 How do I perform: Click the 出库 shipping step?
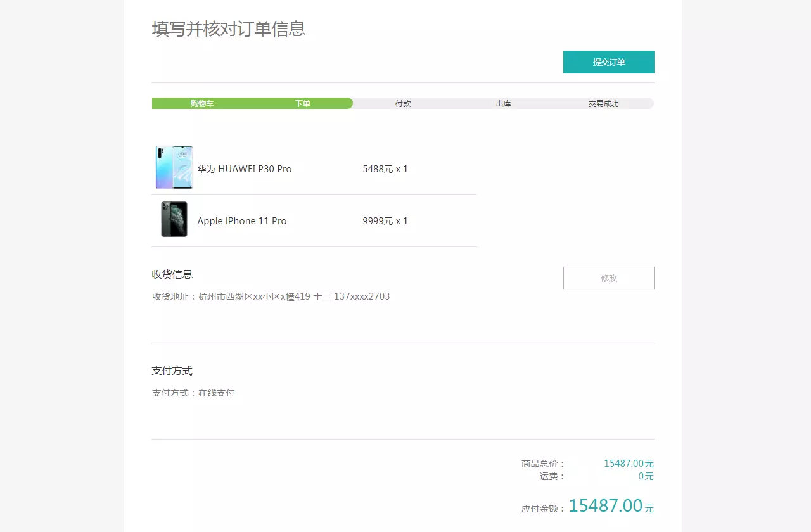coord(503,103)
